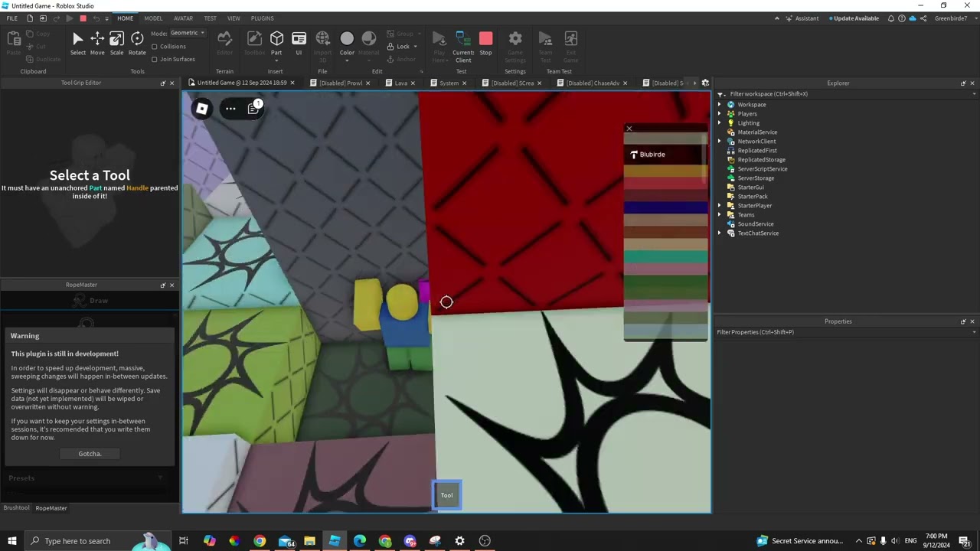Close the Tool Grip Editor panel
Image resolution: width=980 pixels, height=551 pixels.
pos(171,83)
